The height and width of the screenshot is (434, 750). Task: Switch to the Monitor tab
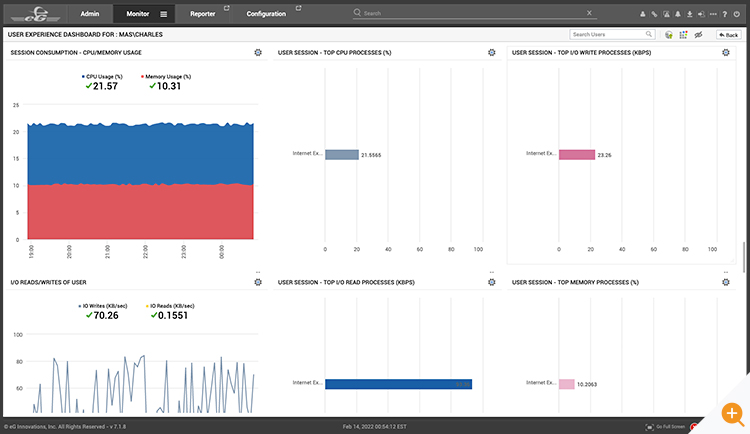138,14
